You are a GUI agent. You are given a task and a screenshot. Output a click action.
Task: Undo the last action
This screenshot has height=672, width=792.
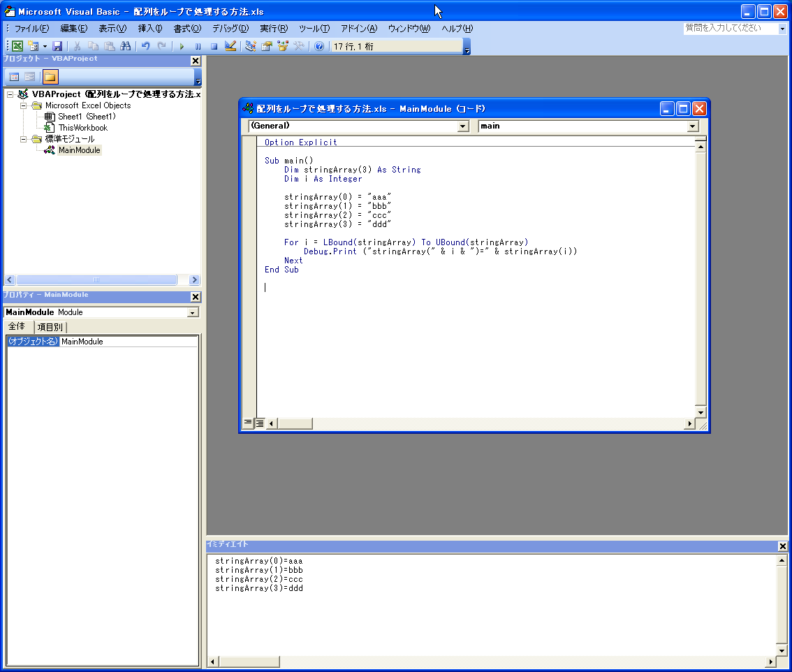(145, 46)
